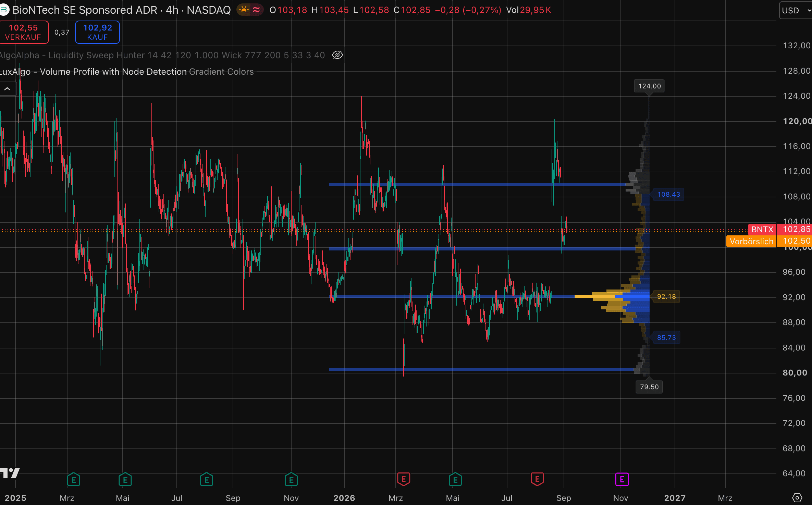Click the Vol 29,95K volume value
The width and height of the screenshot is (812, 505).
pyautogui.click(x=529, y=10)
